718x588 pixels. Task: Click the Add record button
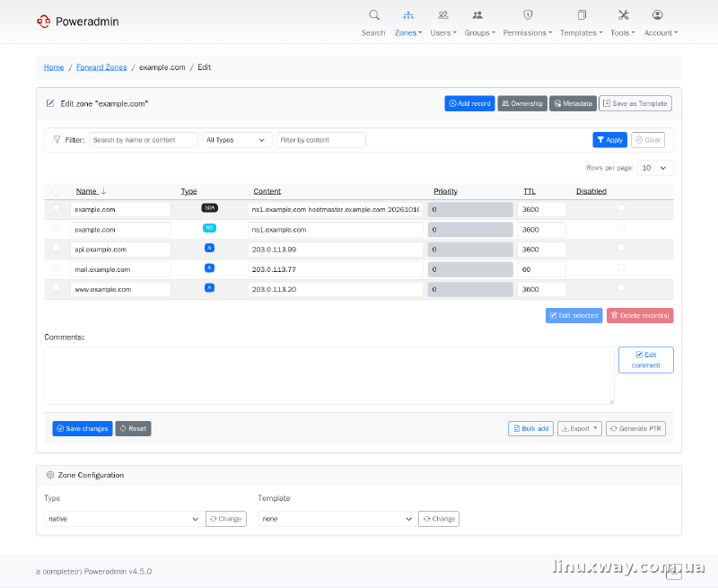(469, 103)
